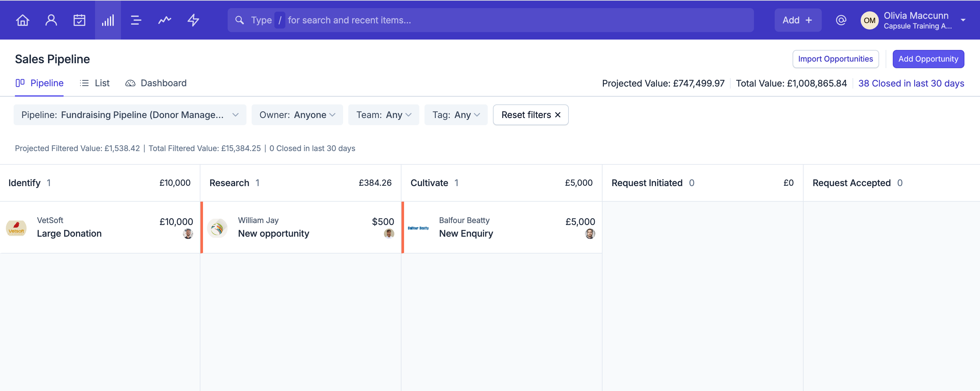The width and height of the screenshot is (980, 391).
Task: Click the X icon in Reset filters
Action: point(558,115)
